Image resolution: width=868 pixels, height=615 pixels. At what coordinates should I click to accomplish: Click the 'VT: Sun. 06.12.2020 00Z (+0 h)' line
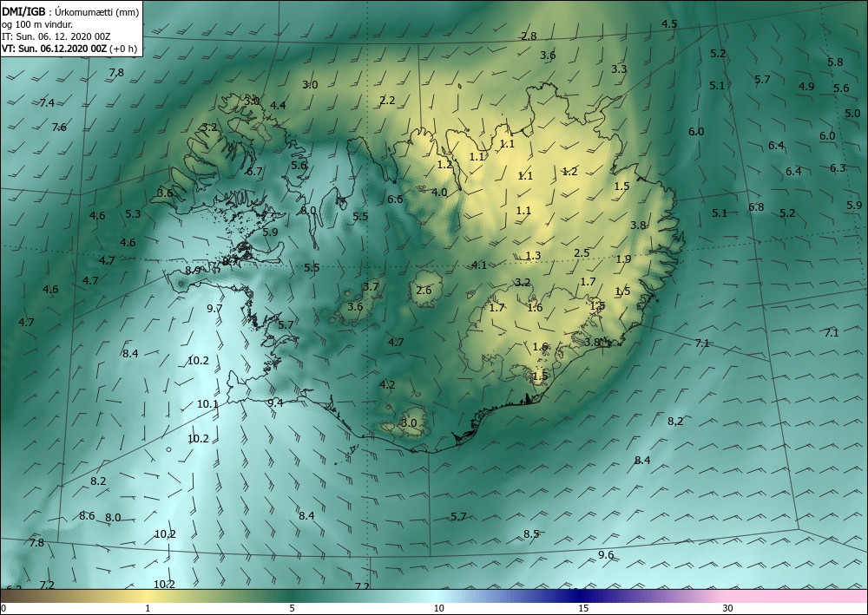coord(69,49)
